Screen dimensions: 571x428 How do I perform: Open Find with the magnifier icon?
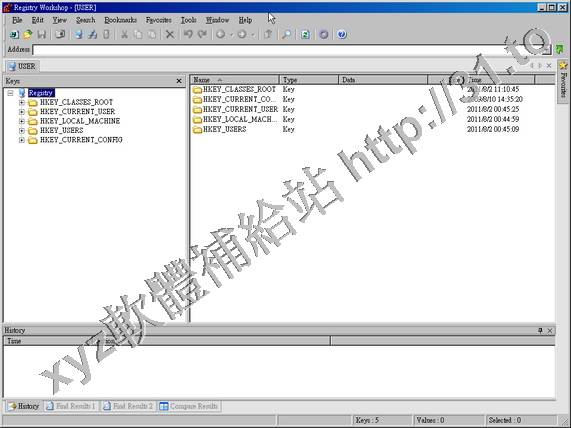tap(287, 35)
